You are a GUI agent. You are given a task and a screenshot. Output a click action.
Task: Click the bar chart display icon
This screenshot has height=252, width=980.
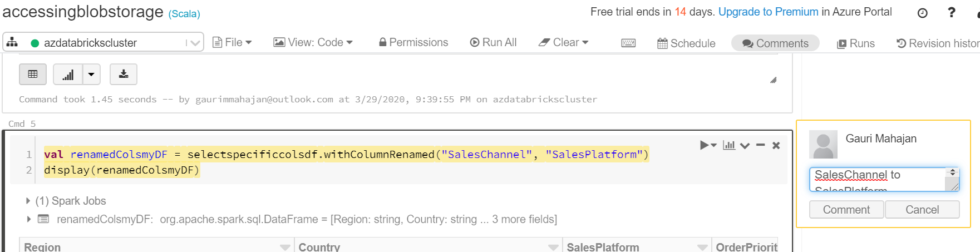[x=68, y=74]
